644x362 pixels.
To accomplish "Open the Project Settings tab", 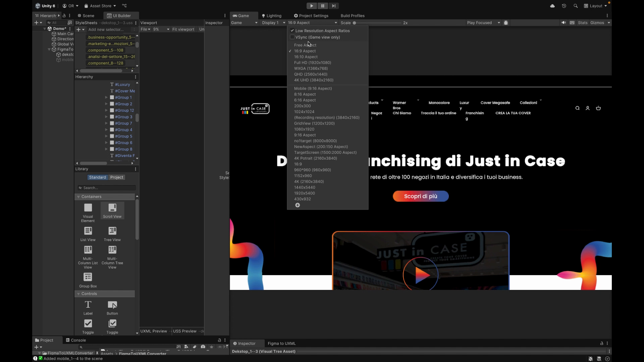I will (x=311, y=16).
